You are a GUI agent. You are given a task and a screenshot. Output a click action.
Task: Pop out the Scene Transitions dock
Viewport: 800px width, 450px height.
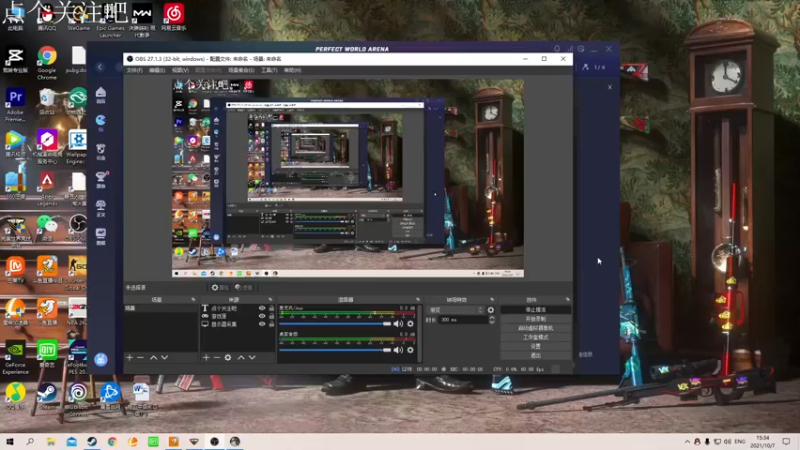[492, 299]
